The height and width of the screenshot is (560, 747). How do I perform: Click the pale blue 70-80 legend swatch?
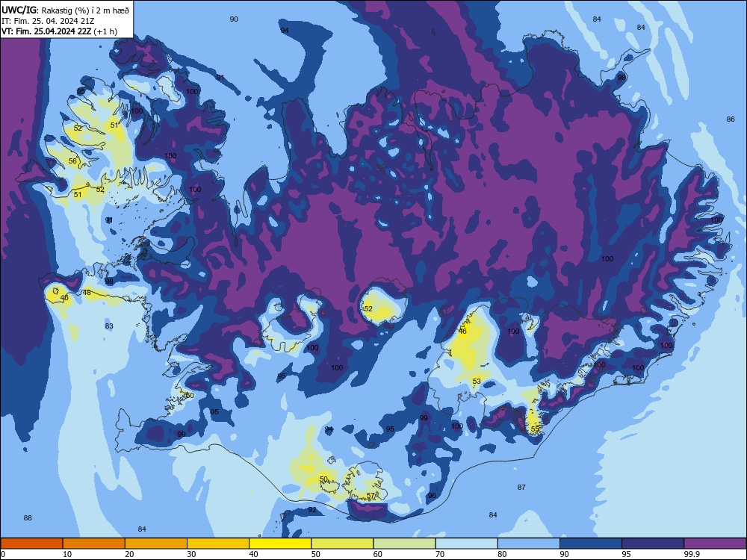tap(466, 544)
